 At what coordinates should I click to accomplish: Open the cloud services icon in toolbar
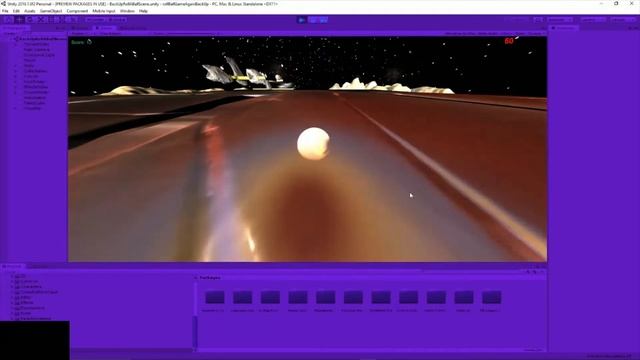tap(539, 20)
